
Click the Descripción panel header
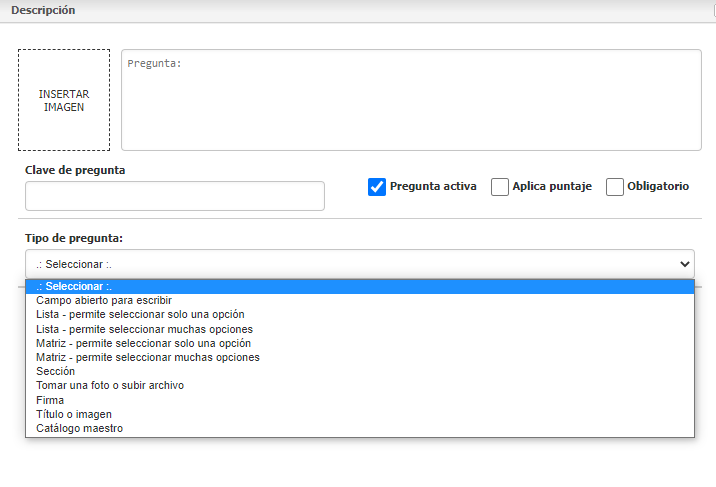[44, 10]
